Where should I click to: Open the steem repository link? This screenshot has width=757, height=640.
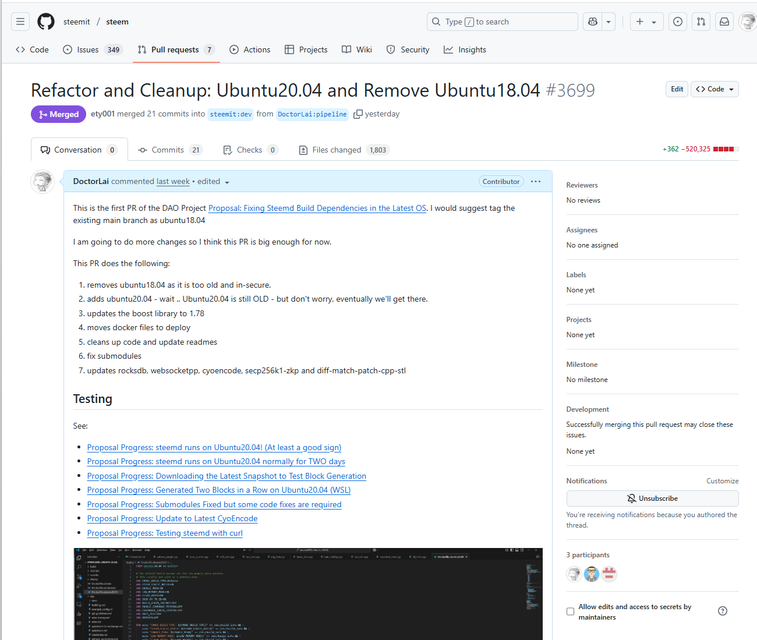click(117, 22)
